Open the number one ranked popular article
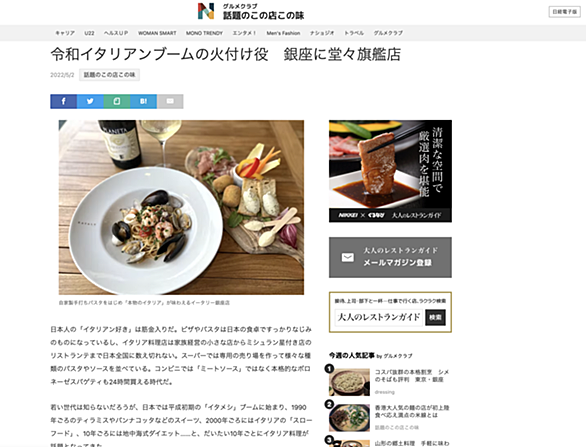Image resolution: width=586 pixels, height=447 pixels. [412, 376]
